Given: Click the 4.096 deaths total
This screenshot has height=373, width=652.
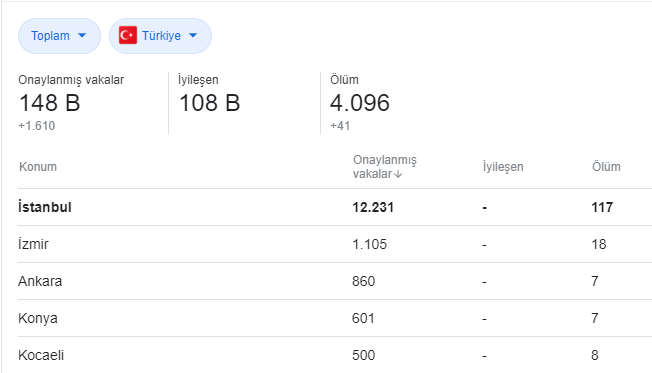Looking at the screenshot, I should [360, 103].
